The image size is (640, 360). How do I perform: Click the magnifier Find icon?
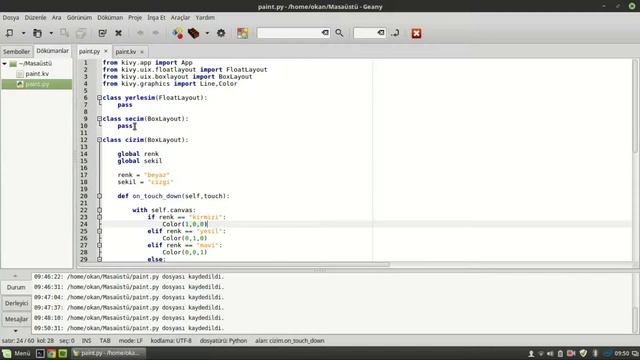339,33
